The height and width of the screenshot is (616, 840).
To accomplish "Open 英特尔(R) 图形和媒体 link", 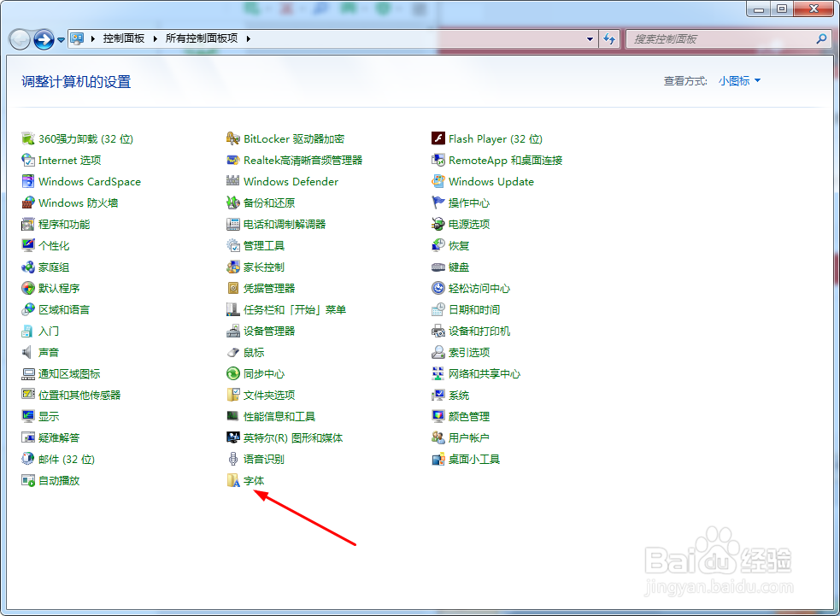I will [293, 437].
